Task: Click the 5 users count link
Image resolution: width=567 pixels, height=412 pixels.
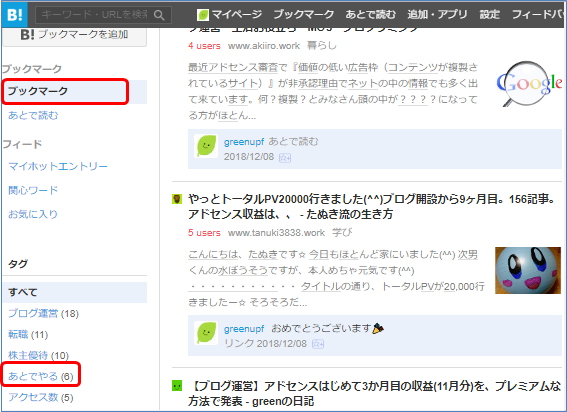Action: click(204, 233)
